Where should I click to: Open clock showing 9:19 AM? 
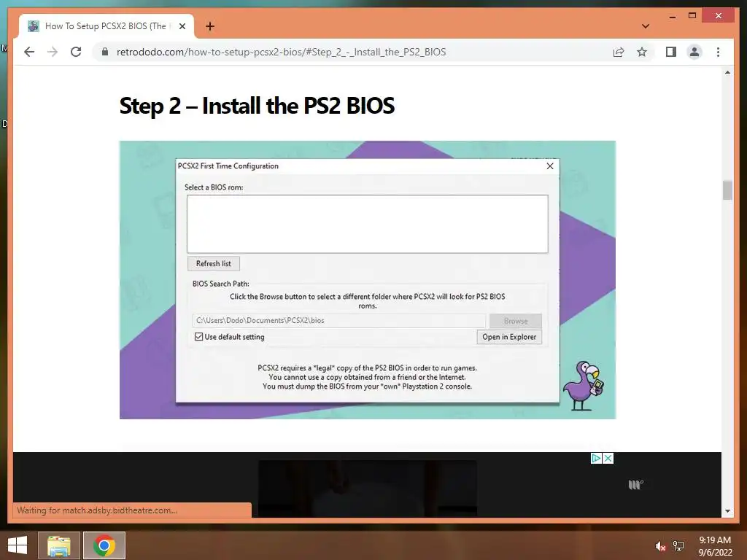coord(715,546)
